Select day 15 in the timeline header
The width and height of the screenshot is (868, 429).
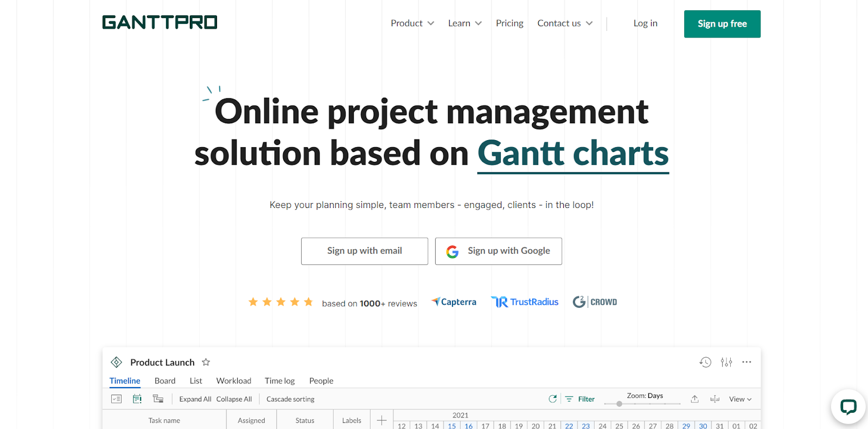coord(452,426)
